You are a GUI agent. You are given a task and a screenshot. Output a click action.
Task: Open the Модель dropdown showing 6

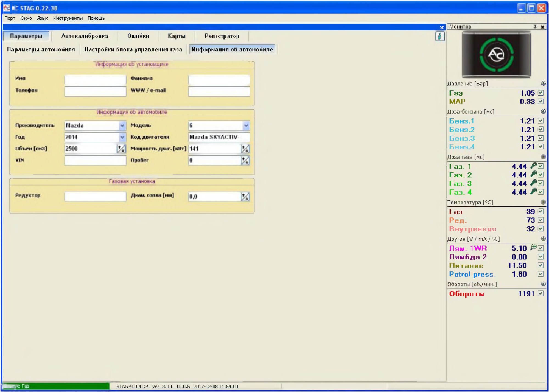coord(246,126)
